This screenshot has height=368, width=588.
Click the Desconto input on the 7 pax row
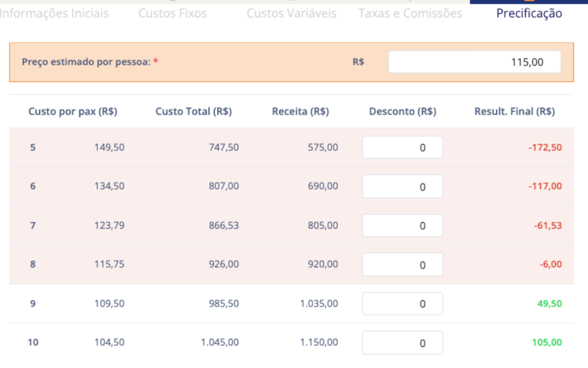tap(402, 225)
